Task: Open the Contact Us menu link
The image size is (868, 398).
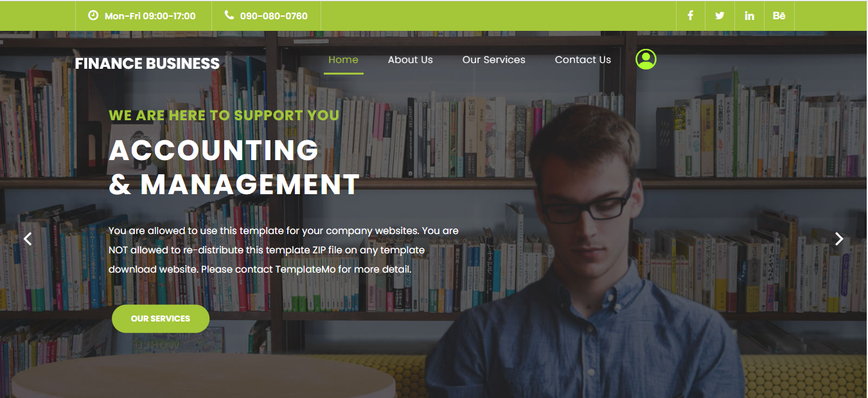Action: (x=583, y=60)
